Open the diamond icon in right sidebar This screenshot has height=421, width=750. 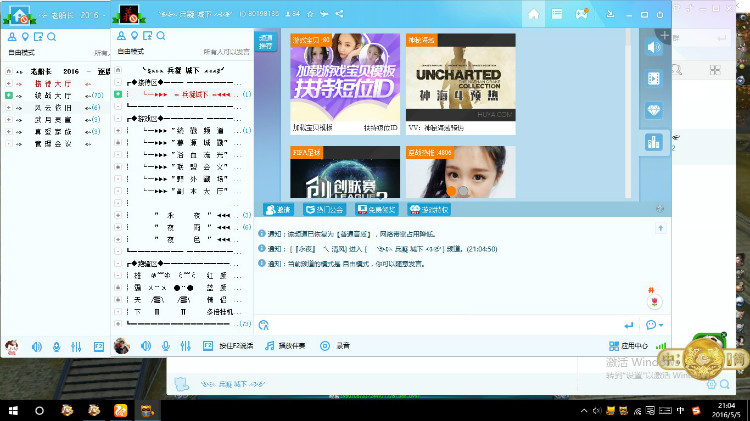(653, 111)
